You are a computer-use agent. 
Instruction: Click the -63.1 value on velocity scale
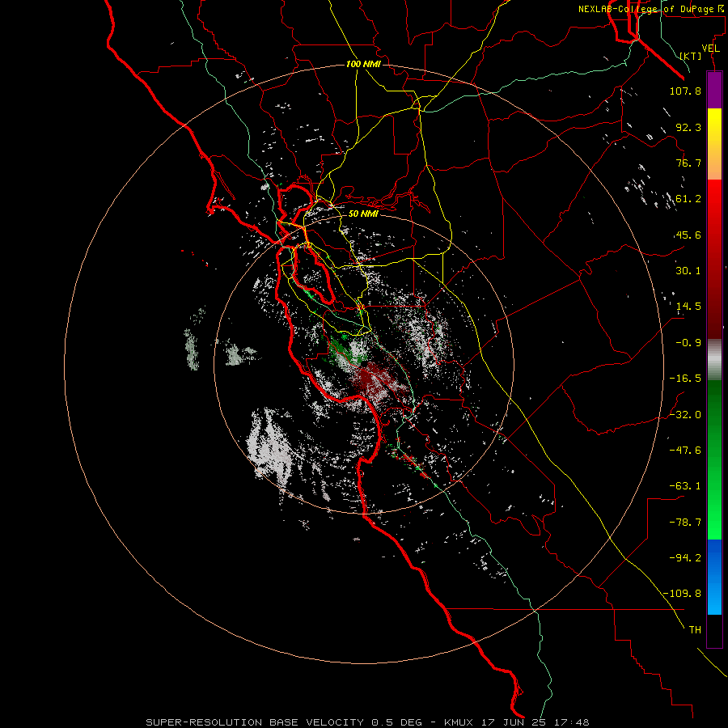pos(685,486)
